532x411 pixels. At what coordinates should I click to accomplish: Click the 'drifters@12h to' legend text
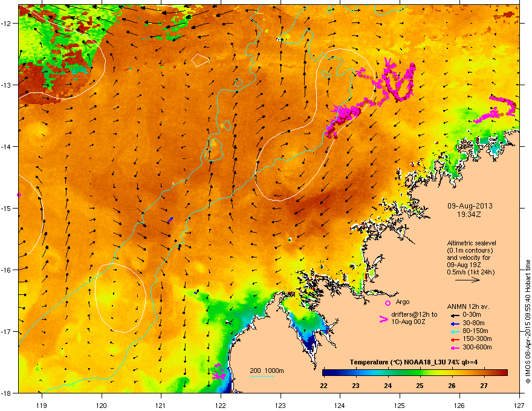[x=414, y=315]
